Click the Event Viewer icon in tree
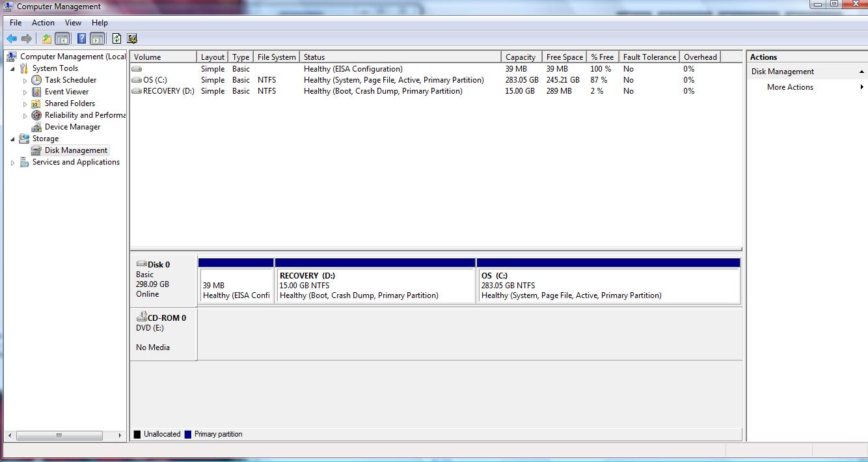This screenshot has width=868, height=462. click(36, 92)
